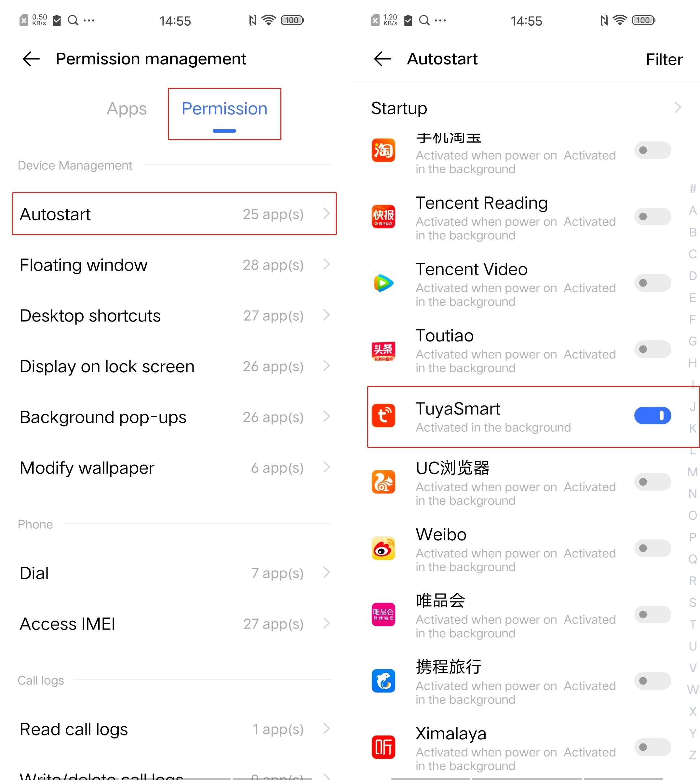
Task: Tap the Tencent Video app icon
Action: coord(384,283)
